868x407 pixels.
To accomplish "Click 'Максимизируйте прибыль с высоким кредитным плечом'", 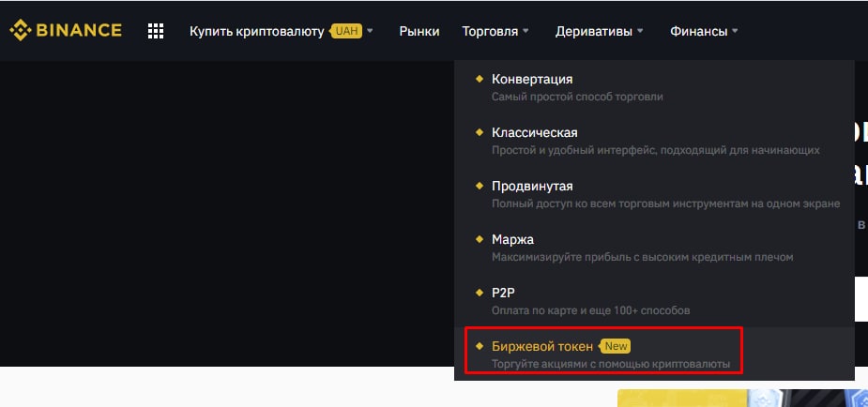I will pos(643,257).
